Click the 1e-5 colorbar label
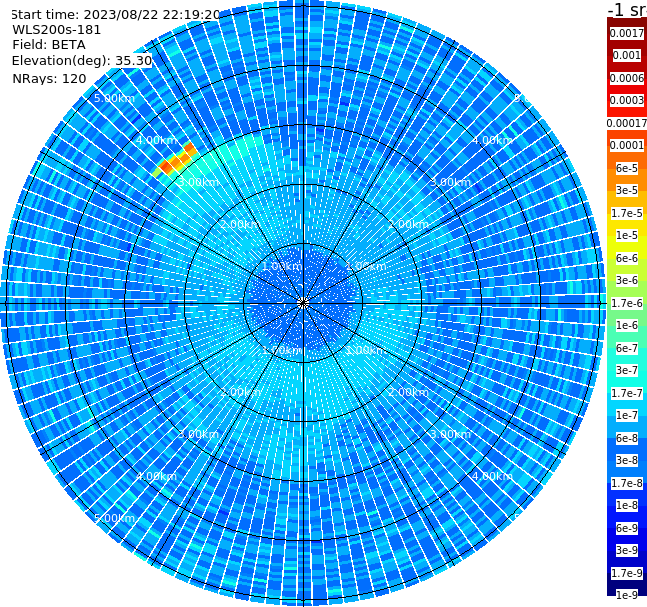Image resolution: width=647 pixels, height=607 pixels. [x=627, y=235]
